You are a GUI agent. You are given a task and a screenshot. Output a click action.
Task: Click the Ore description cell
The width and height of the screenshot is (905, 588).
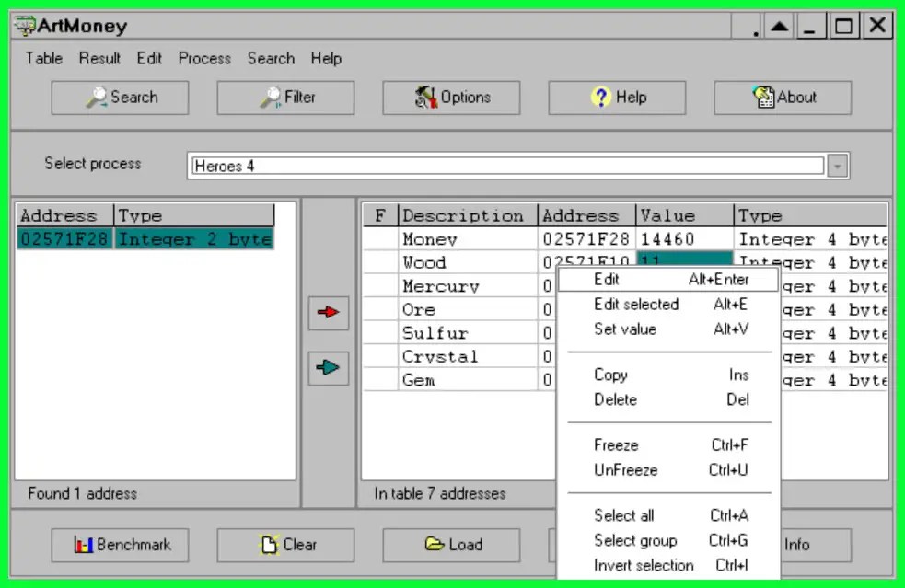468,310
